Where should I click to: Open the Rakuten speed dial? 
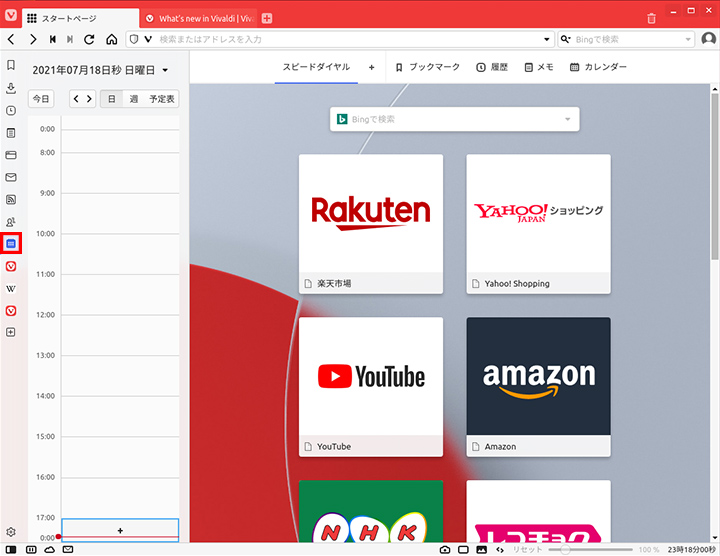371,224
